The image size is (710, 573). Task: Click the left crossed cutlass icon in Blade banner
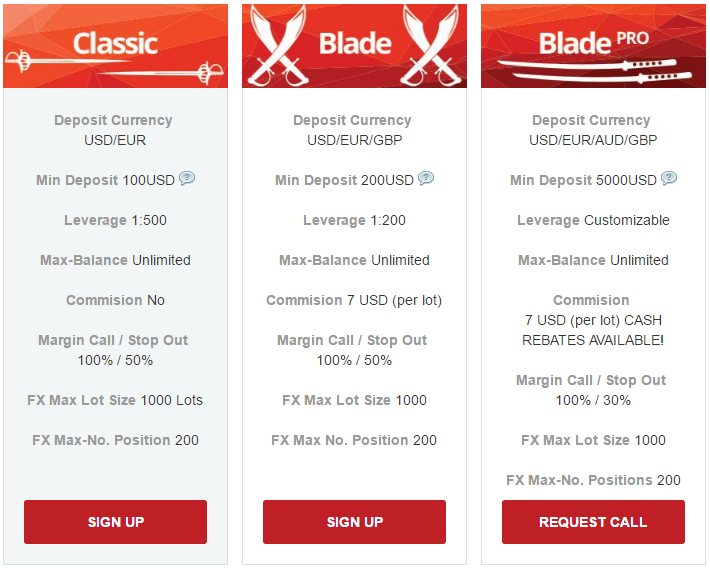tap(278, 46)
